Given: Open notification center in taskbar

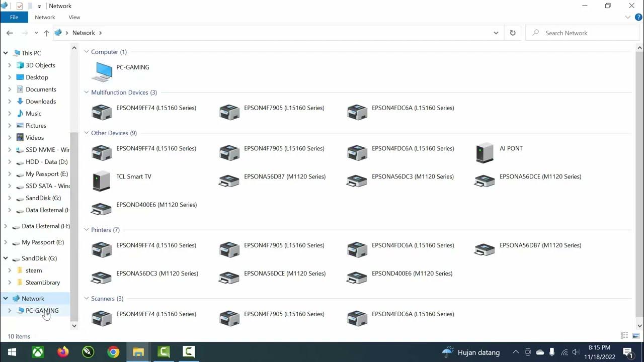Looking at the screenshot, I should (627, 352).
